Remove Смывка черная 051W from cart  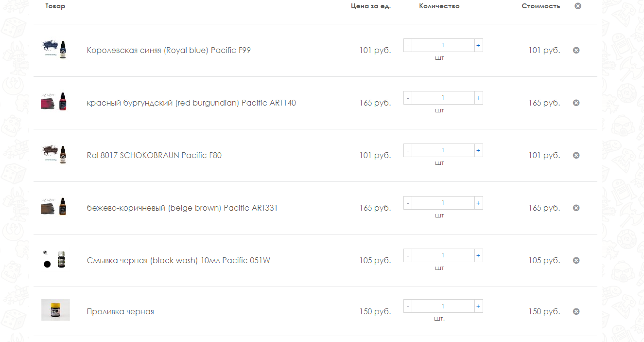tap(576, 260)
